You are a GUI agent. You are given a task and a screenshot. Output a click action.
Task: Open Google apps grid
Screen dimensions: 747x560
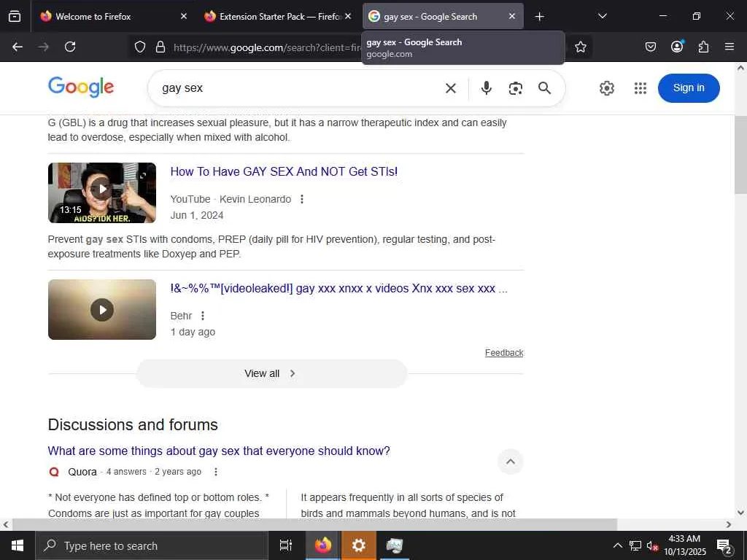640,88
